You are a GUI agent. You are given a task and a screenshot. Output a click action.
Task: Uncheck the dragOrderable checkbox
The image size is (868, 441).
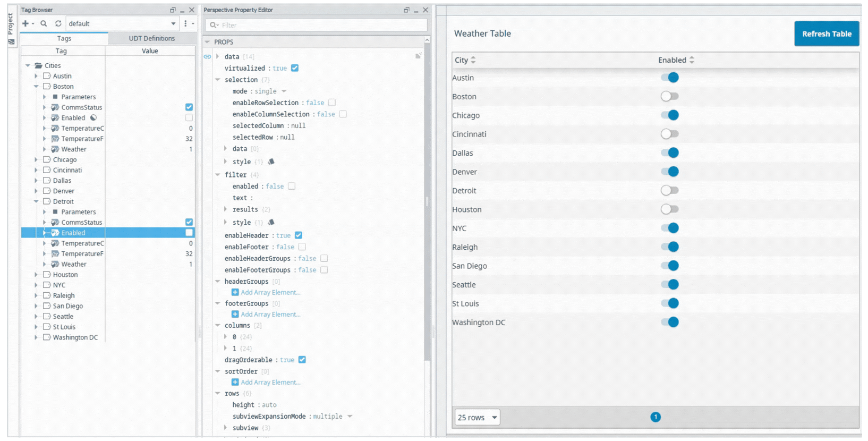pyautogui.click(x=302, y=360)
